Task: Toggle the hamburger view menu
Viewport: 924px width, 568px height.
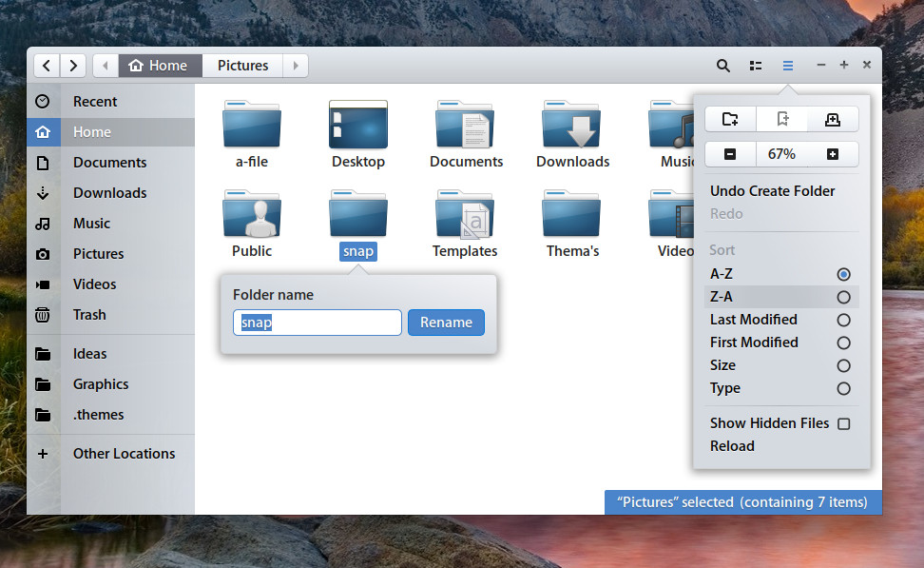Action: pos(788,66)
